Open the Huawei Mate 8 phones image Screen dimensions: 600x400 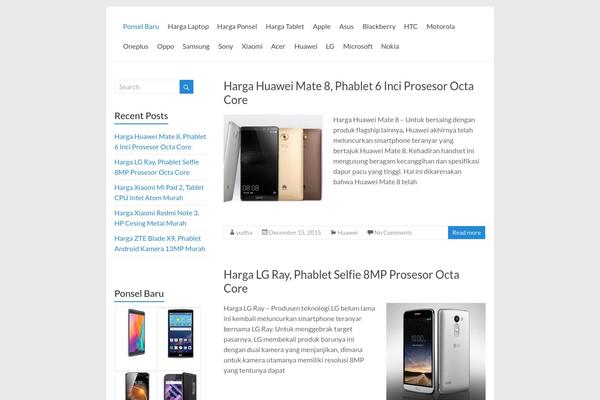pos(273,158)
